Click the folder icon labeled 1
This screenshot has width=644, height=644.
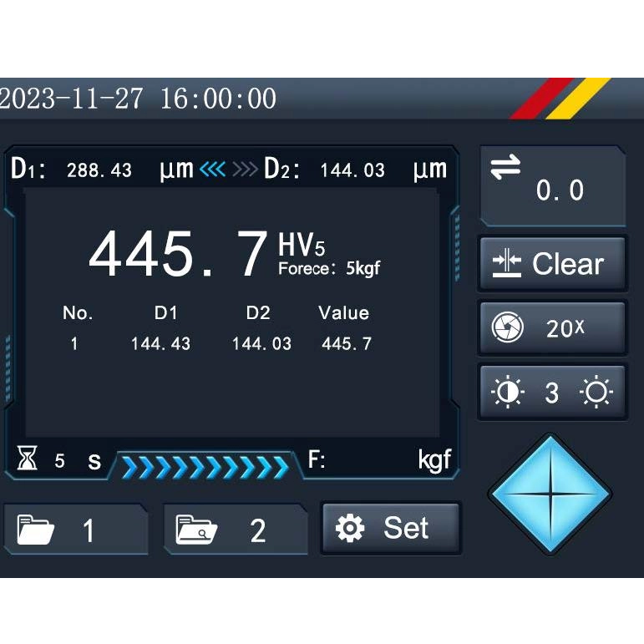point(36,530)
